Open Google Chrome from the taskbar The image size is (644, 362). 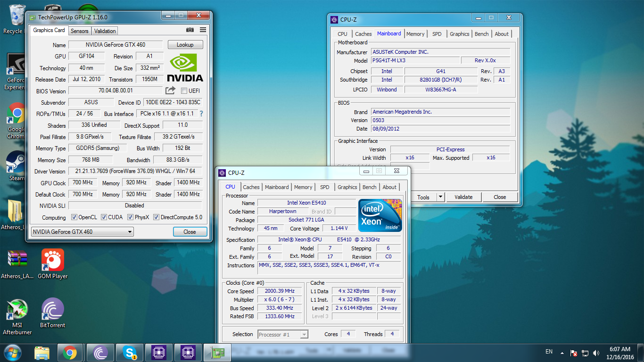pyautogui.click(x=70, y=352)
